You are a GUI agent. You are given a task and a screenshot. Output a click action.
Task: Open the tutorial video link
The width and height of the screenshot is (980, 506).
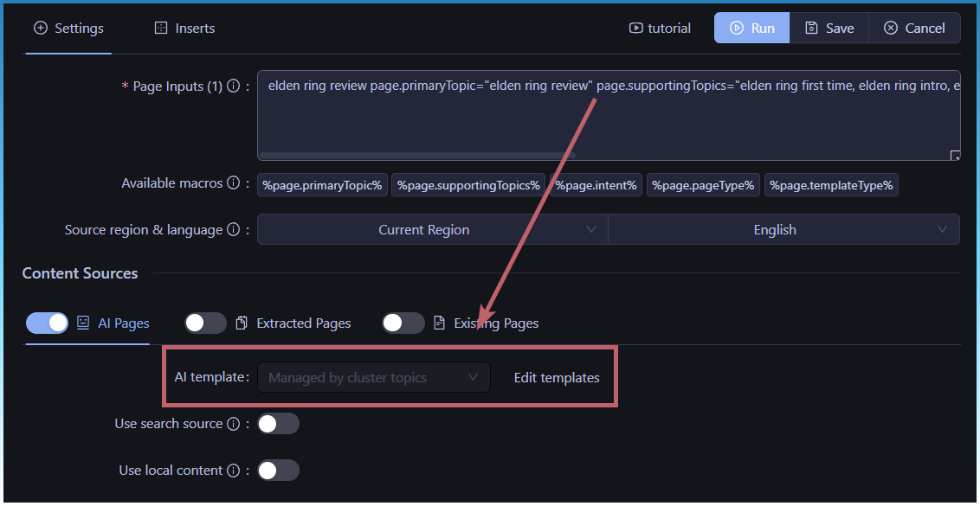coord(660,28)
